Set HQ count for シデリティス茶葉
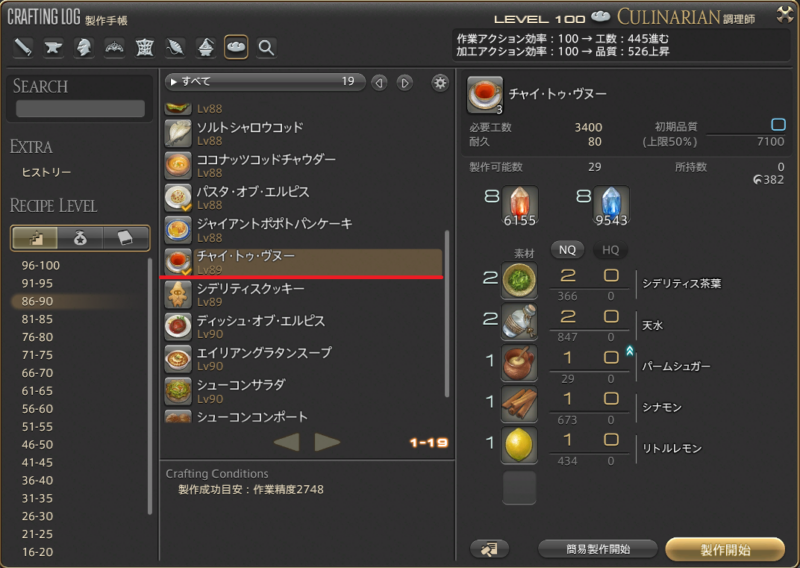800x568 pixels. coord(611,276)
